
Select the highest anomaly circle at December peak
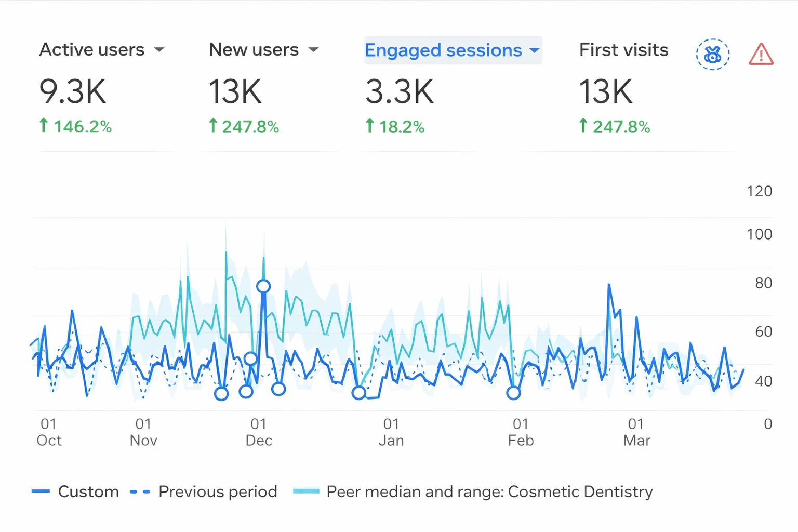coord(263,286)
